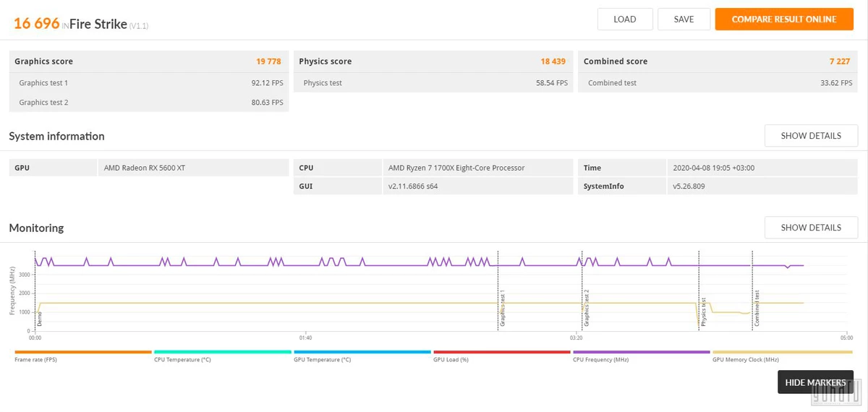The image size is (868, 412).
Task: Click the 01:40 time axis label
Action: [305, 338]
